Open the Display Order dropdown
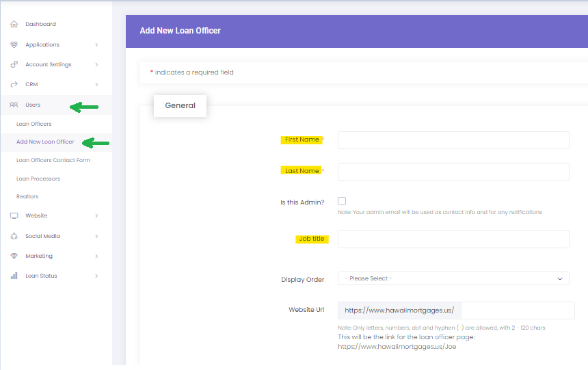Image resolution: width=588 pixels, height=370 pixels. tap(453, 279)
